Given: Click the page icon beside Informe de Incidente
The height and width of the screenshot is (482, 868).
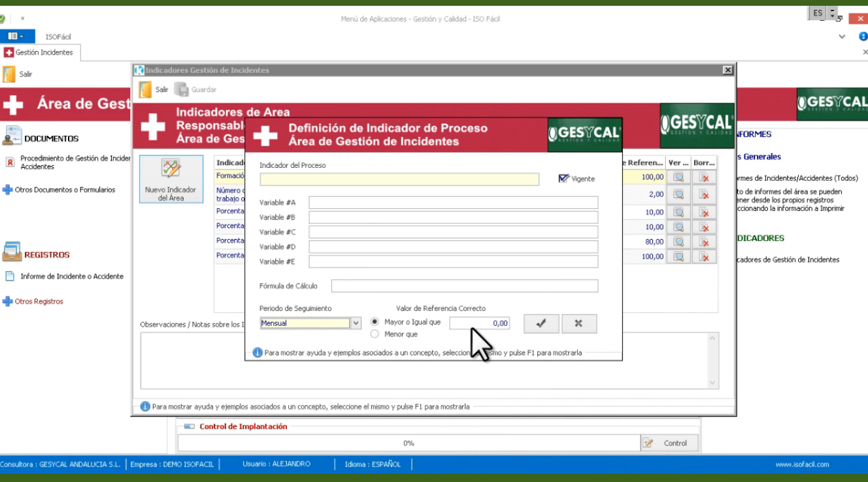Looking at the screenshot, I should pos(10,276).
